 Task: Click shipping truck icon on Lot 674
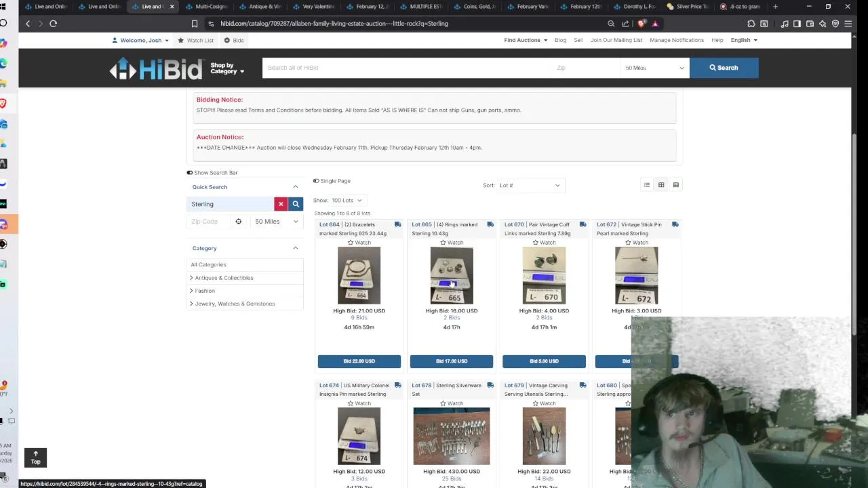(x=397, y=385)
